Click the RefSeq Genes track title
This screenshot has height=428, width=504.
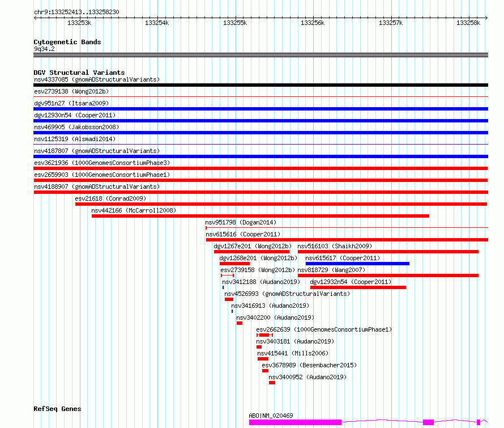57,409
